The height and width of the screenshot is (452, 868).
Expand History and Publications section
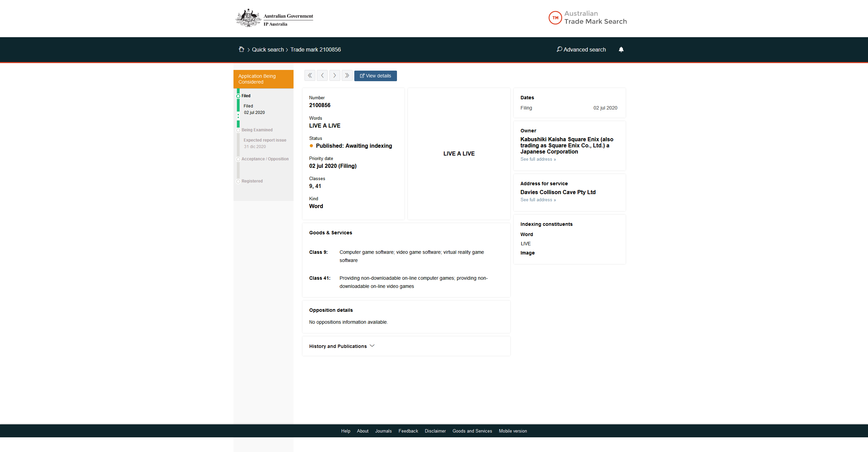tap(342, 346)
